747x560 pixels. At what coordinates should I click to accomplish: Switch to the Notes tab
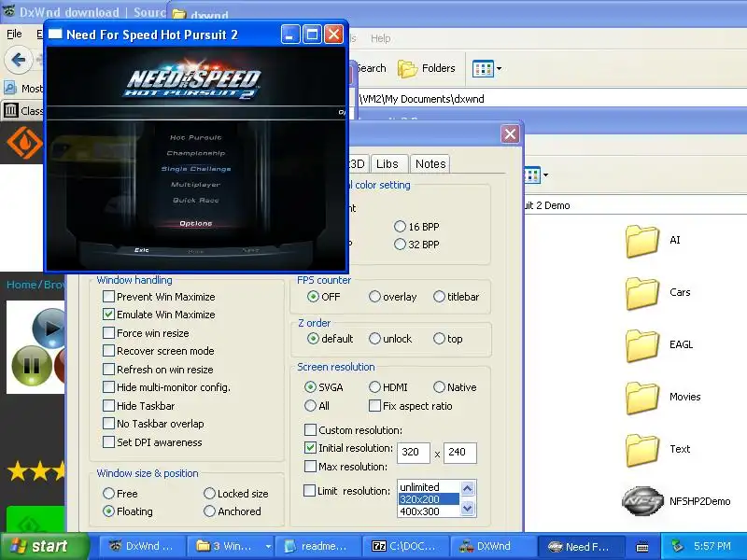430,164
